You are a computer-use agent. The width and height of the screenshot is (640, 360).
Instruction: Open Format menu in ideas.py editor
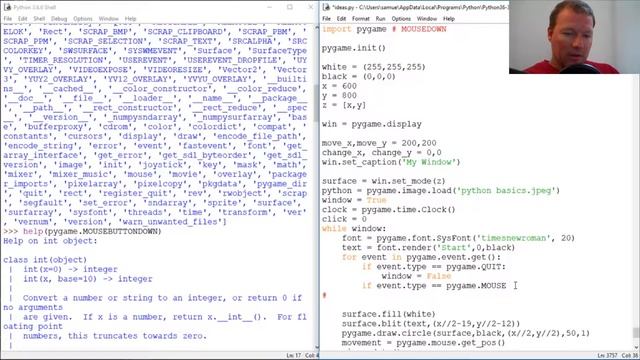(x=360, y=19)
